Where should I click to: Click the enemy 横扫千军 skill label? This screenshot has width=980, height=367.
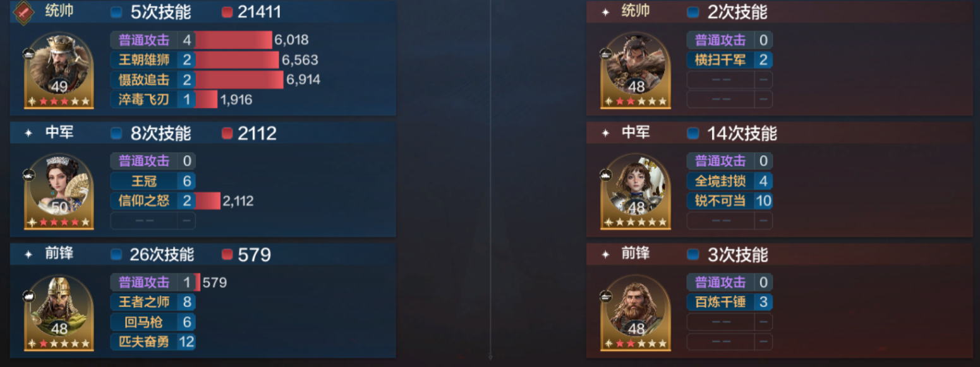point(720,60)
